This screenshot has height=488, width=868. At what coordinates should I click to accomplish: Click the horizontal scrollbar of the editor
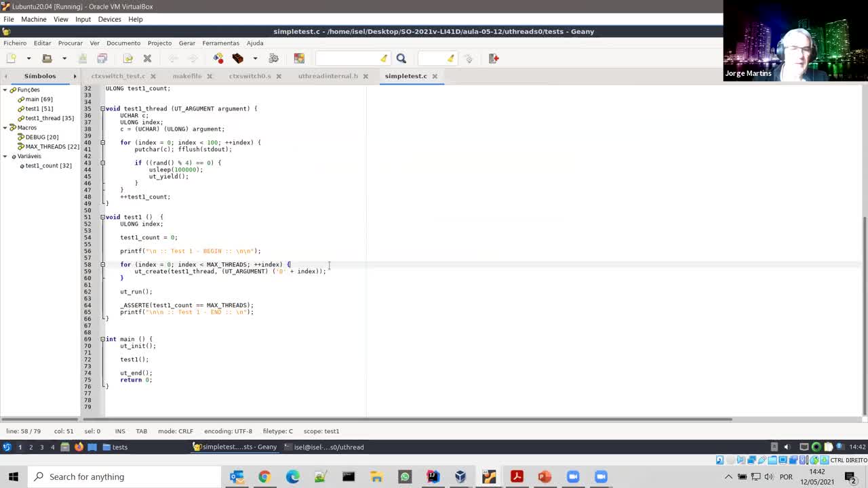pyautogui.click(x=407, y=419)
